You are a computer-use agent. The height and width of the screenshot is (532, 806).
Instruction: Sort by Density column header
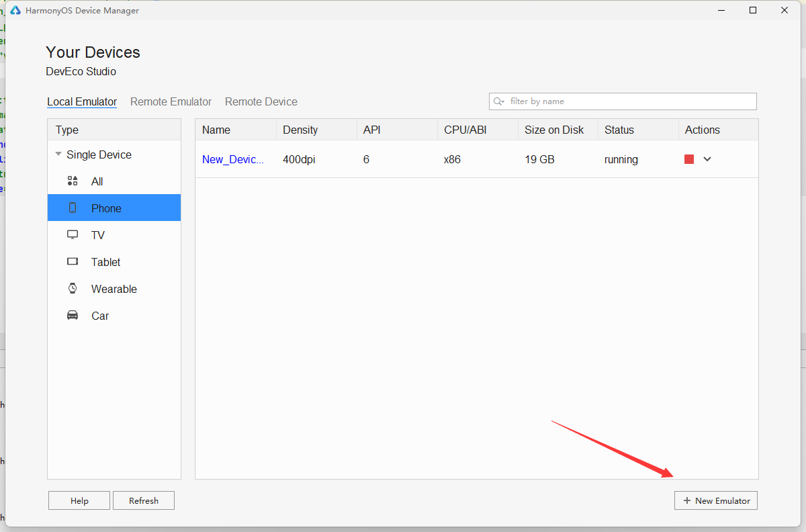click(316, 130)
